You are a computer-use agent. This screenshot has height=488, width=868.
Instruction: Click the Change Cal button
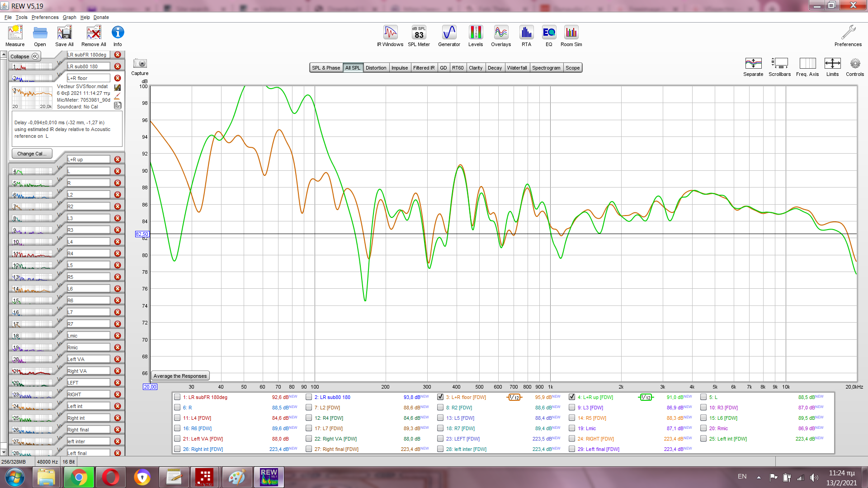(32, 154)
